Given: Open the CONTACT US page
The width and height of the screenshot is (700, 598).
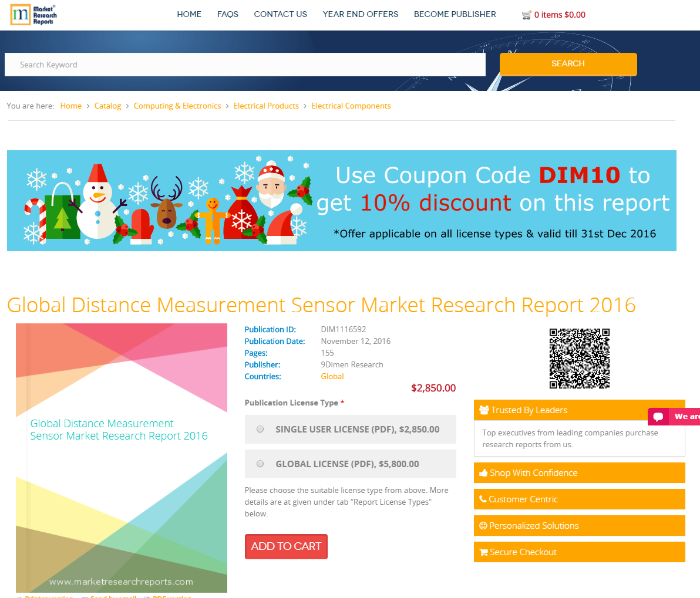Looking at the screenshot, I should click(x=280, y=14).
